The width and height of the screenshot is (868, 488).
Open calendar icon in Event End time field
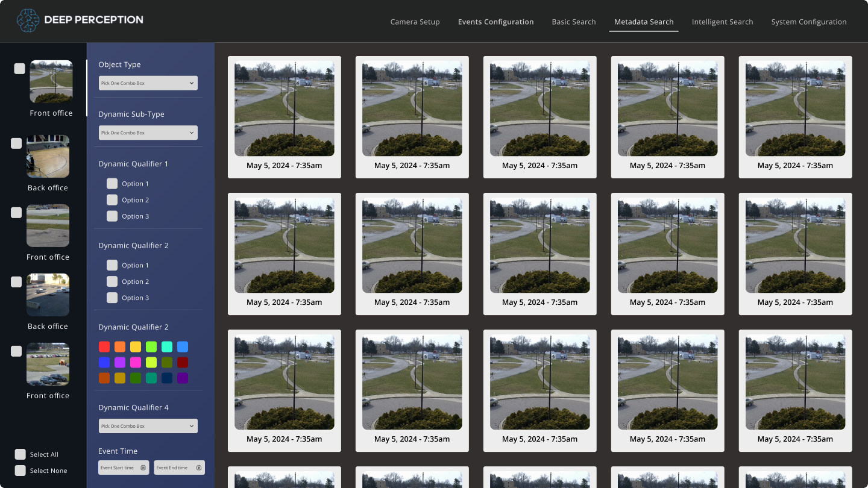(x=198, y=468)
